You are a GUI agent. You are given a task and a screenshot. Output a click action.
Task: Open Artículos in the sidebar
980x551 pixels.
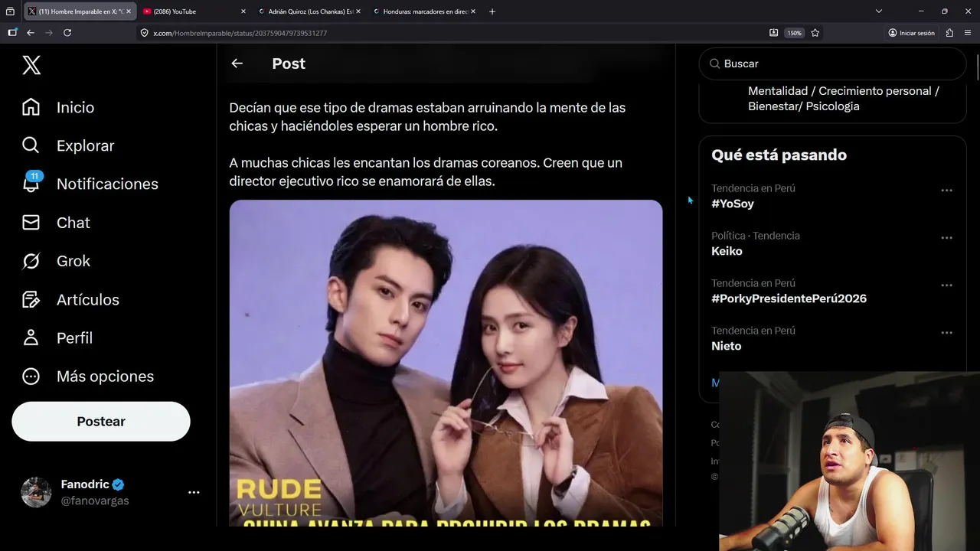point(70,299)
